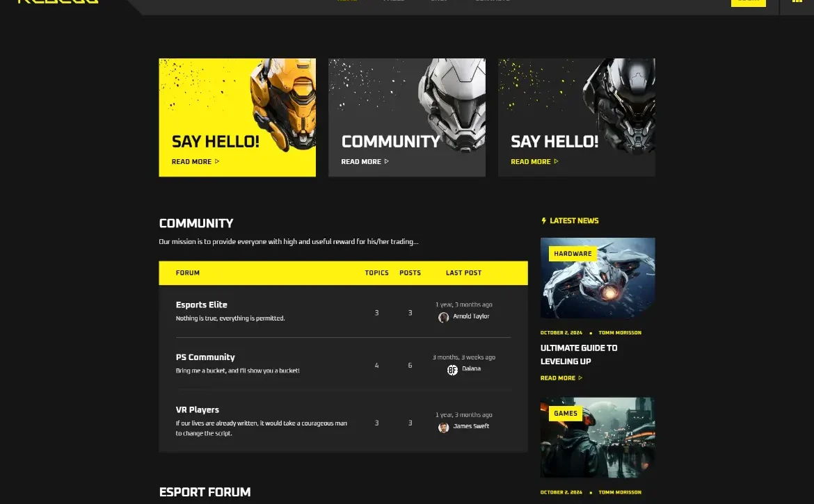Click the James Sweft author name
This screenshot has height=504, width=814.
point(471,426)
